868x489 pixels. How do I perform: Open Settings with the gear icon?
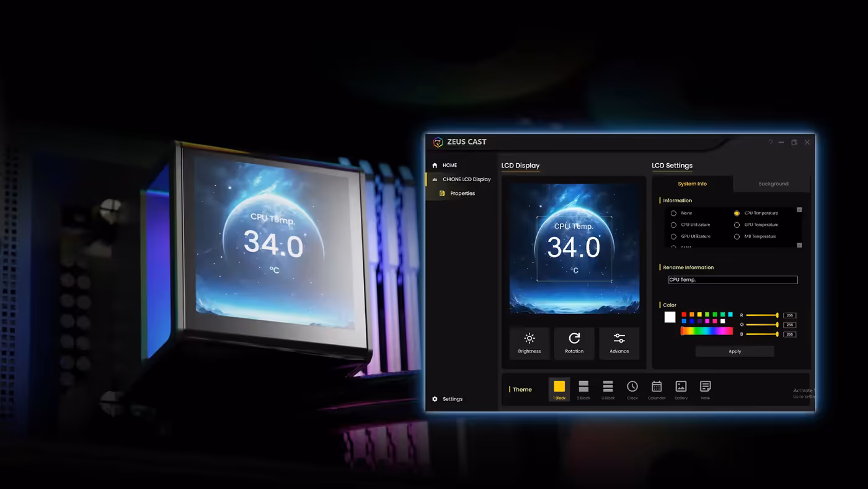[x=435, y=399]
